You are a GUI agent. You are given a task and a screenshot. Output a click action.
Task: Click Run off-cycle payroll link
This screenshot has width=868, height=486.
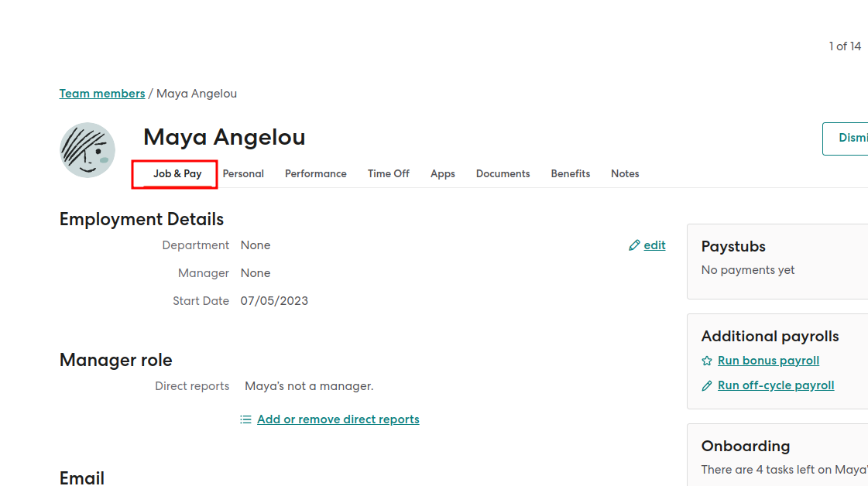[776, 386]
